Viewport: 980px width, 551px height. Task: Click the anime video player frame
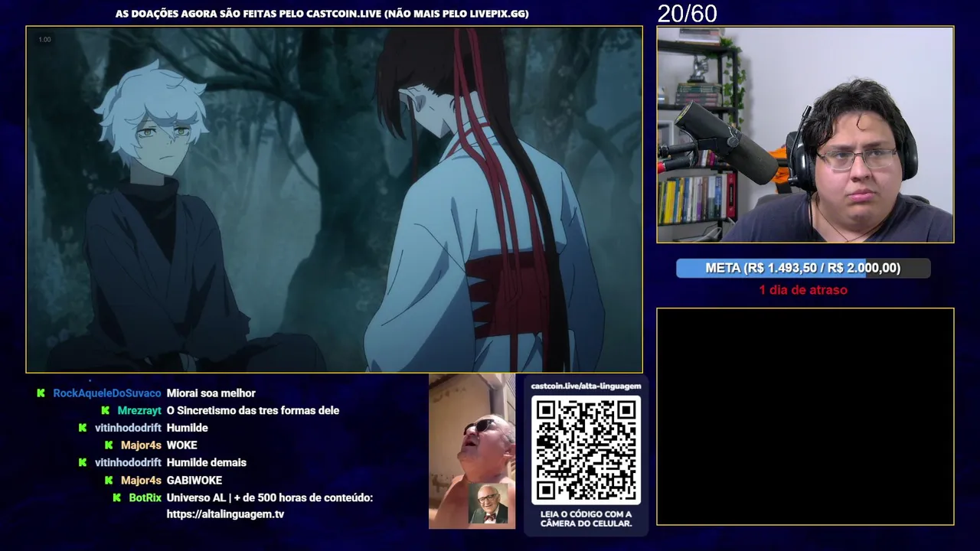coord(334,200)
